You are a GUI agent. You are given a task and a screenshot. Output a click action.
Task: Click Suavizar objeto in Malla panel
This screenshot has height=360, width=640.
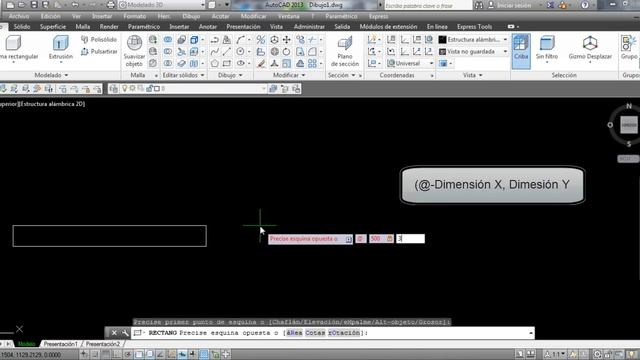coord(134,51)
